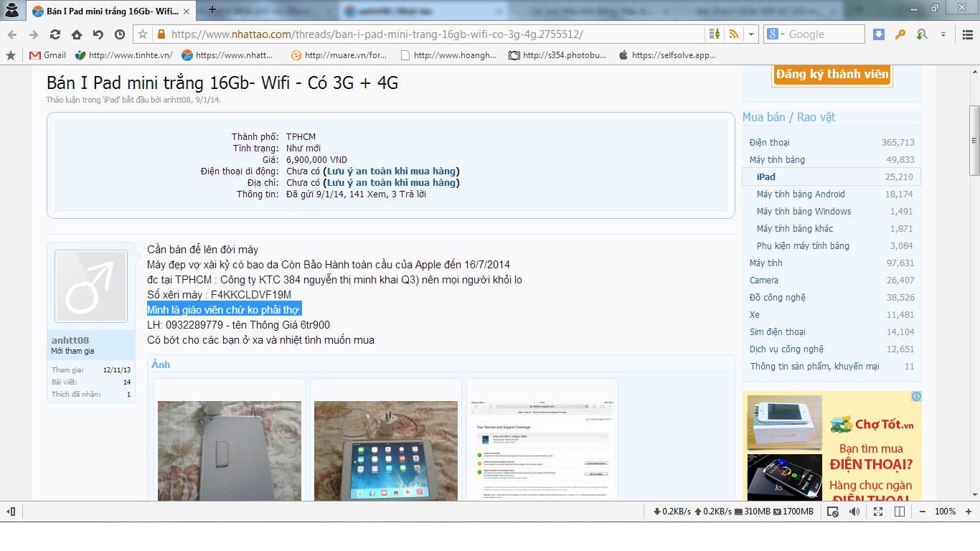Toggle full screen mode in status bar

click(x=878, y=512)
